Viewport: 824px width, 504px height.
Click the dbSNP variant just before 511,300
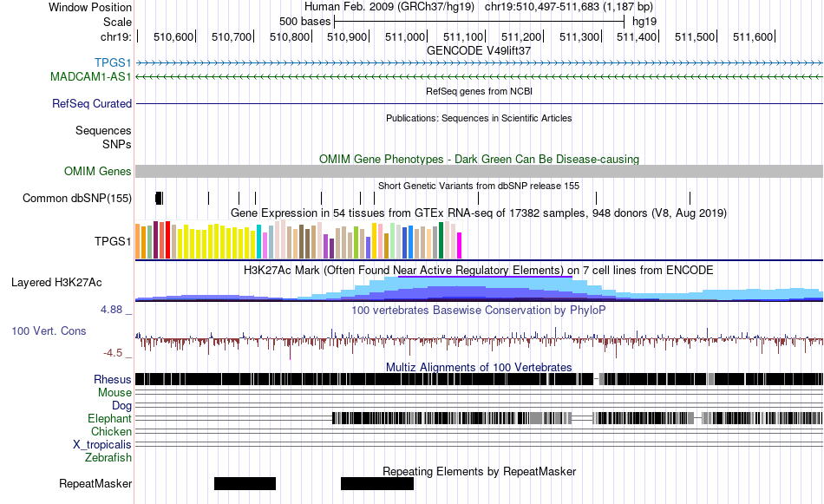(596, 198)
